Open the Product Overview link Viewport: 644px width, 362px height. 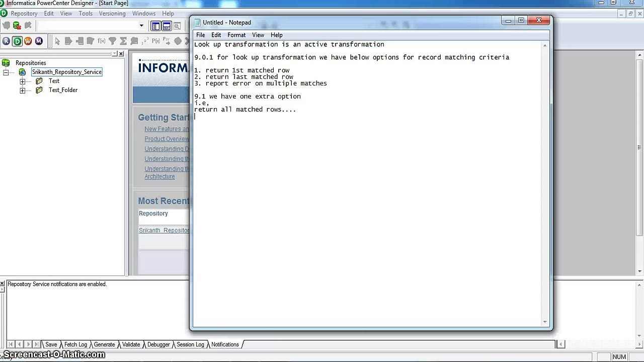click(x=167, y=139)
